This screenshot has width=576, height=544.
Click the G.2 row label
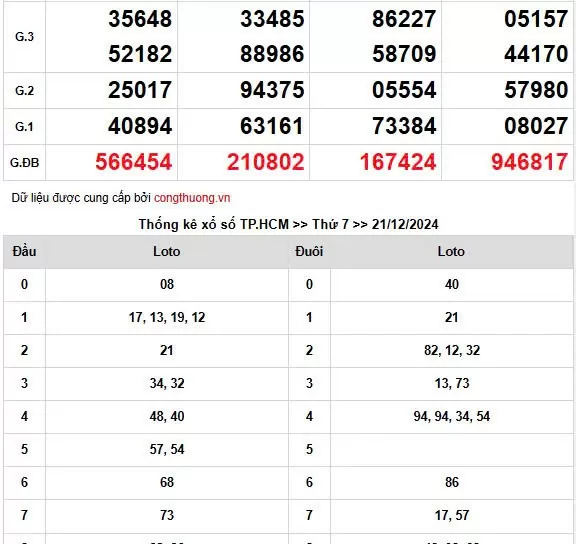pyautogui.click(x=24, y=91)
